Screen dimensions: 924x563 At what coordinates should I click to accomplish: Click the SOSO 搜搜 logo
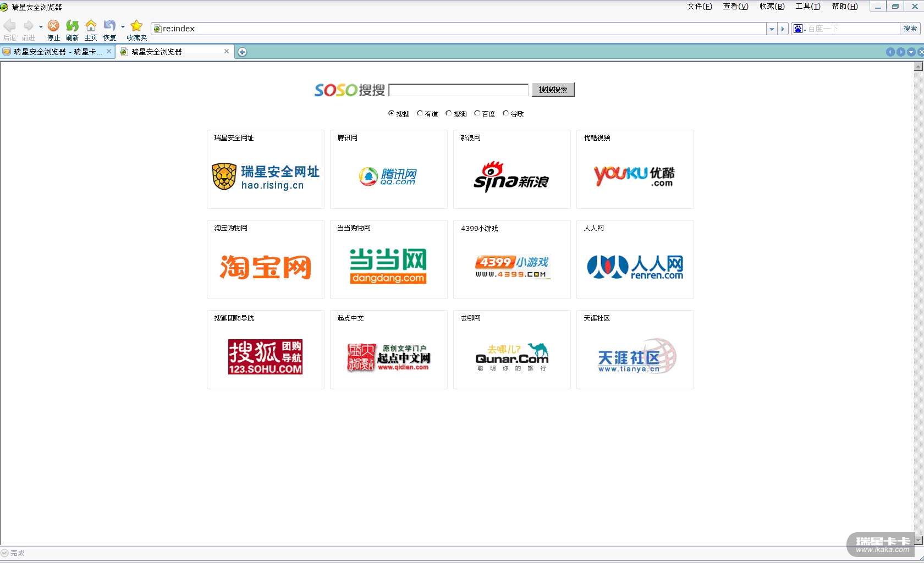click(x=350, y=90)
